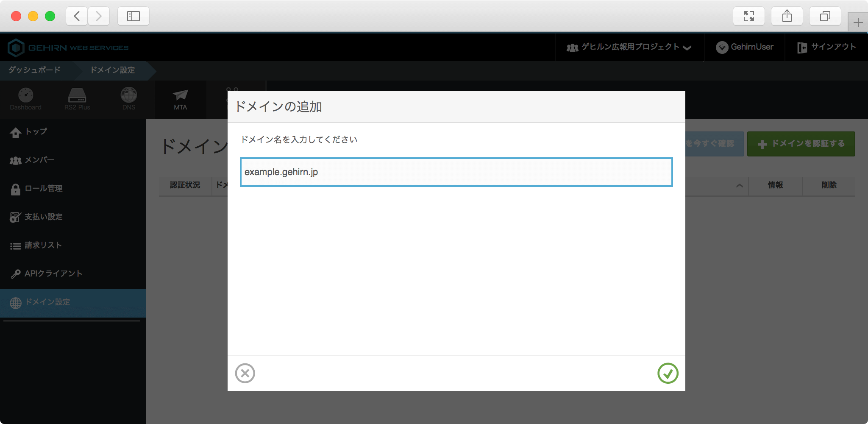Open the RS2 Plus service icon
Viewport: 868px width, 424px height.
(x=77, y=99)
